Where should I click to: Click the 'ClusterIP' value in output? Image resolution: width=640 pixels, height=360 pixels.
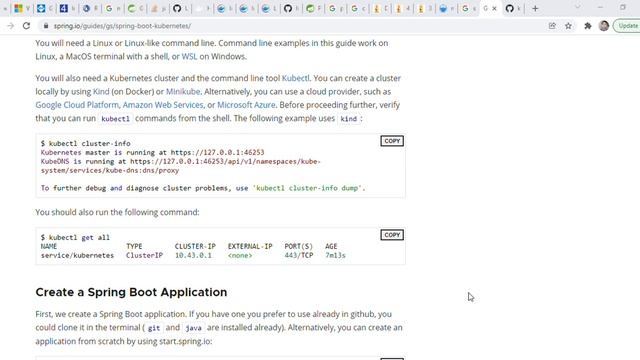point(144,256)
